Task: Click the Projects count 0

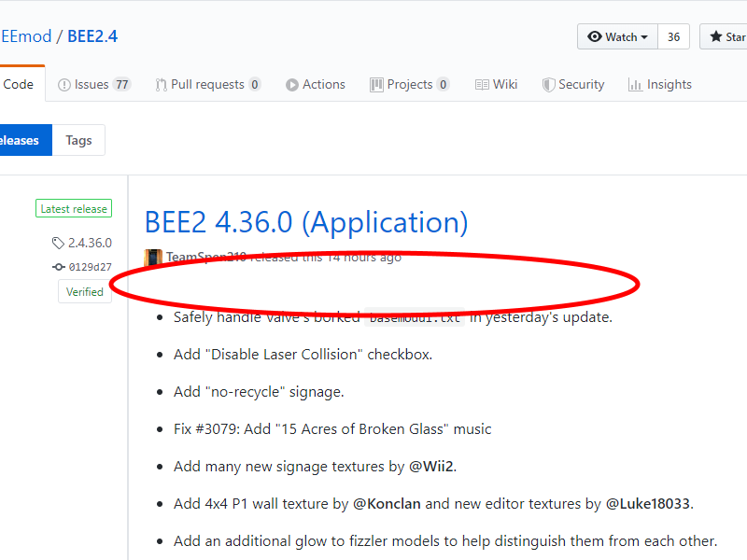Action: 443,85
